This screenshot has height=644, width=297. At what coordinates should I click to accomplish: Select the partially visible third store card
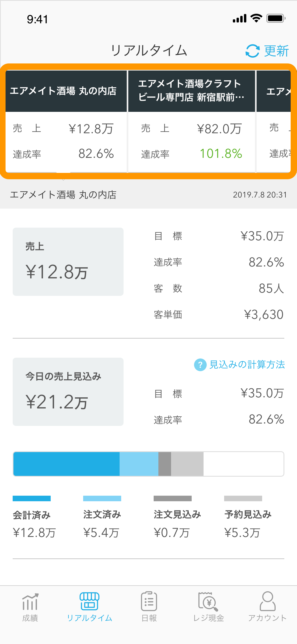274,121
